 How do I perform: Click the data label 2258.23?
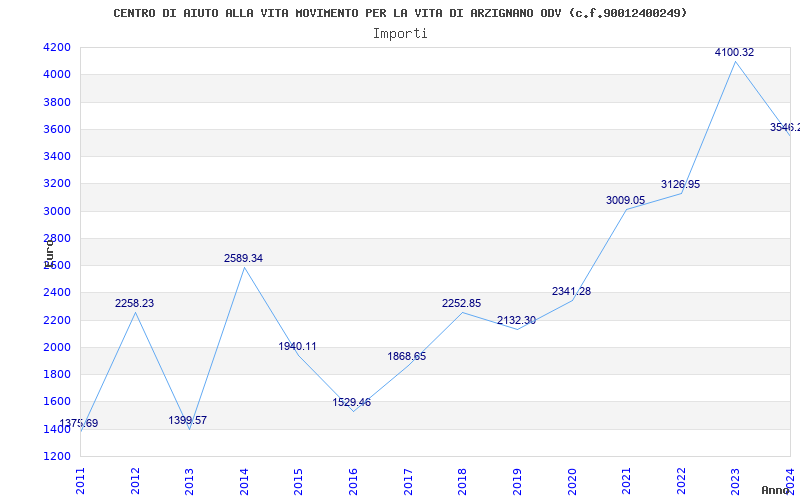[134, 303]
